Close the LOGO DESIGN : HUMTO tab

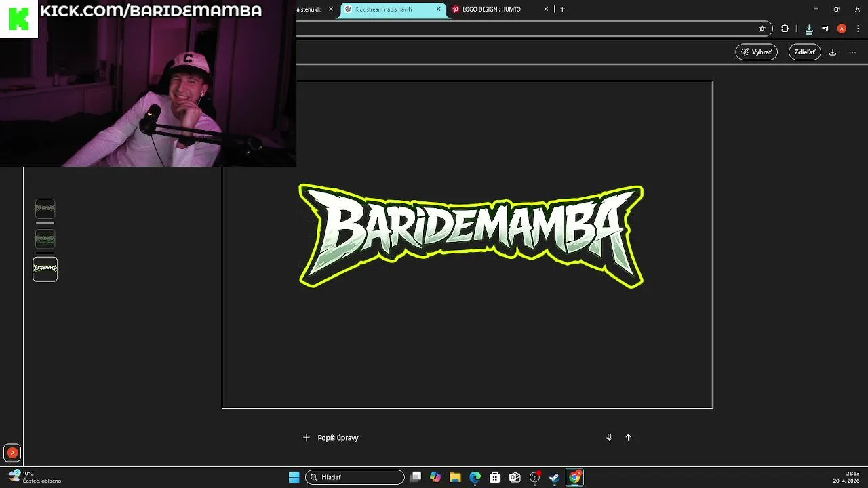546,9
